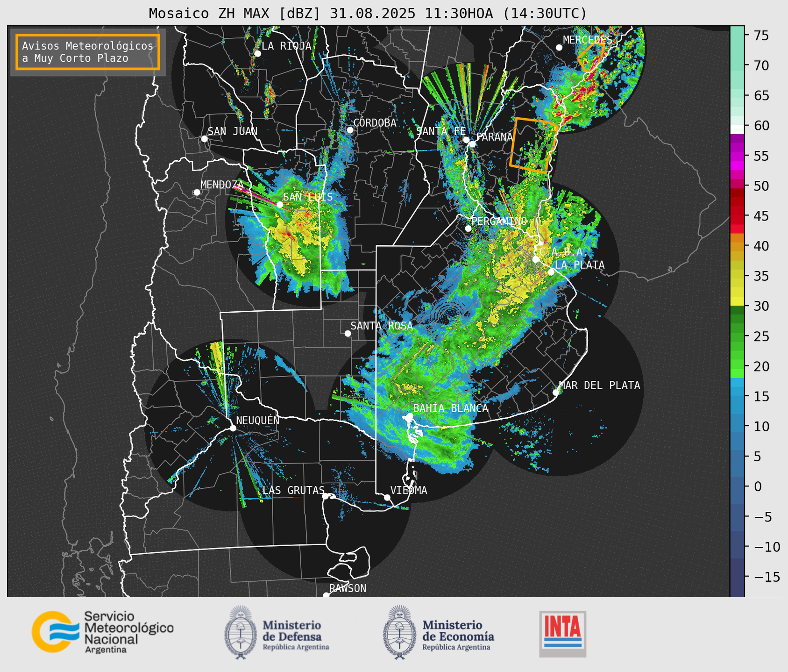Viewport: 788px width, 672px height.
Task: Click the MERCEDES city label
Action: tap(588, 40)
